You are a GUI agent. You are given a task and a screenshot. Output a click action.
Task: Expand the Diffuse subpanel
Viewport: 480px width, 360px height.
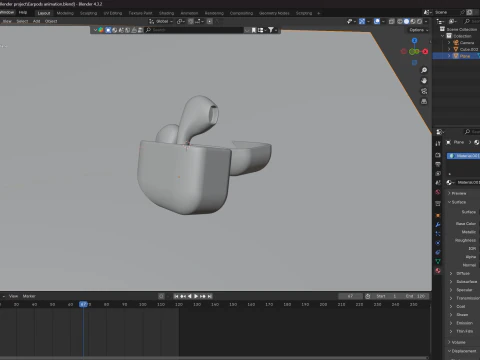451,273
